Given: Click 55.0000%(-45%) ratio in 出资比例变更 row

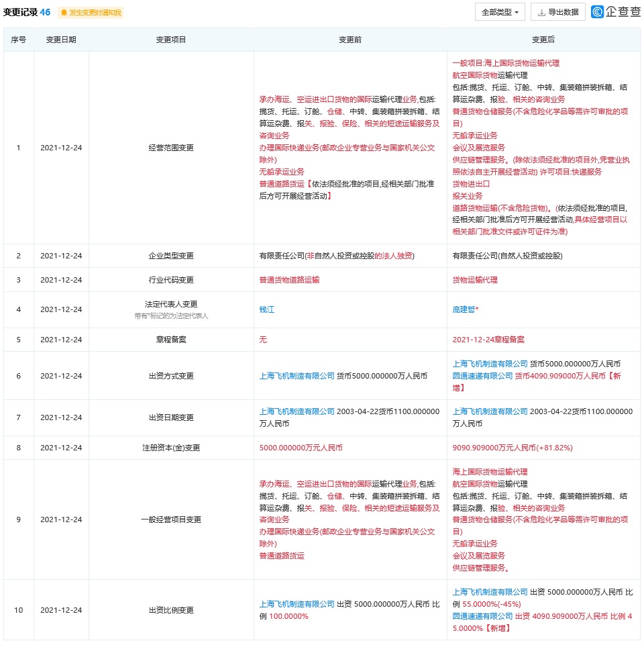Looking at the screenshot, I should point(492,604).
